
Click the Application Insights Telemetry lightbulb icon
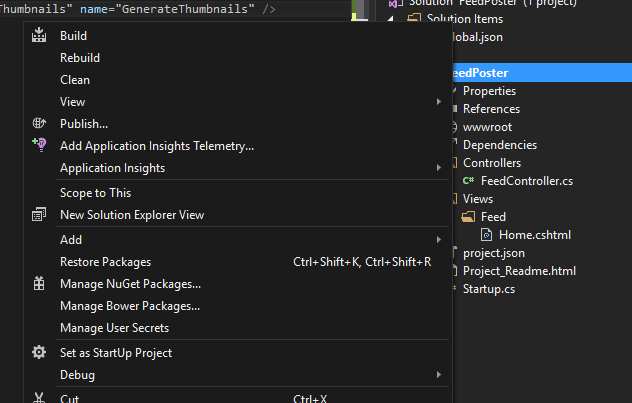(39, 146)
